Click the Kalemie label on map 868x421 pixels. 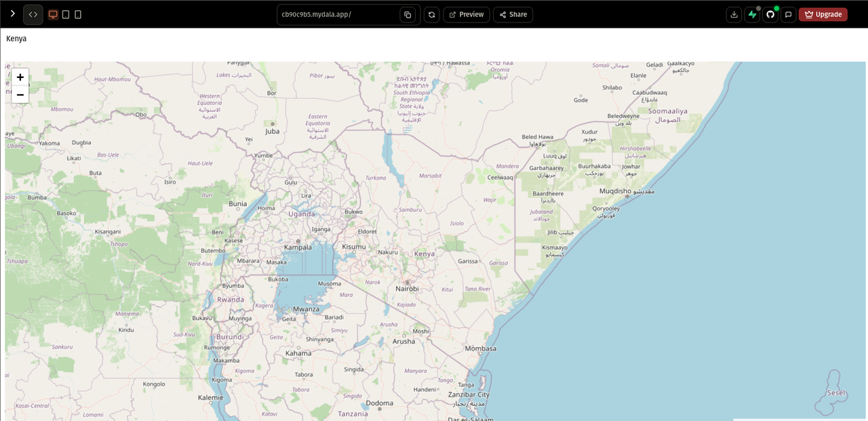point(211,397)
